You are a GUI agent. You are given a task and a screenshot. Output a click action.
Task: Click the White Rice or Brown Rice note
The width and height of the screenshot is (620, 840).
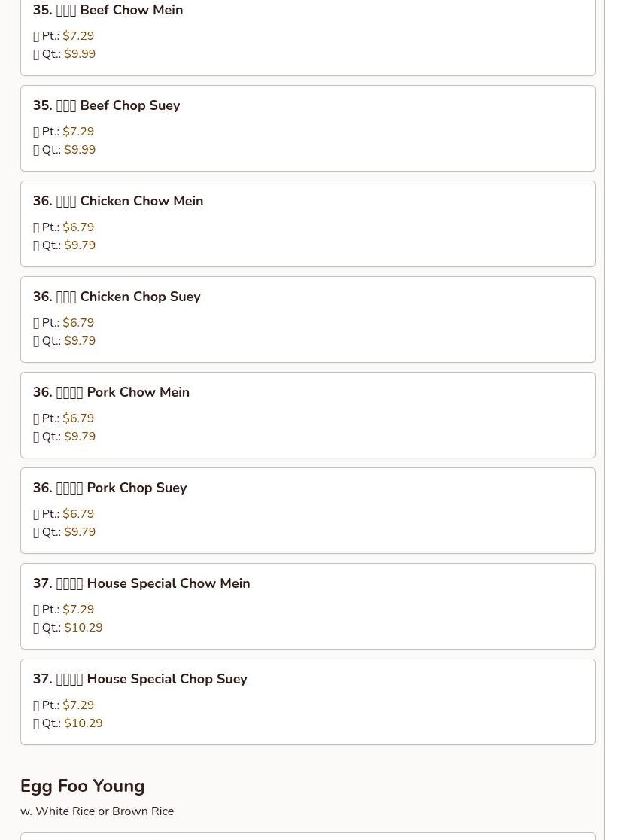(97, 811)
